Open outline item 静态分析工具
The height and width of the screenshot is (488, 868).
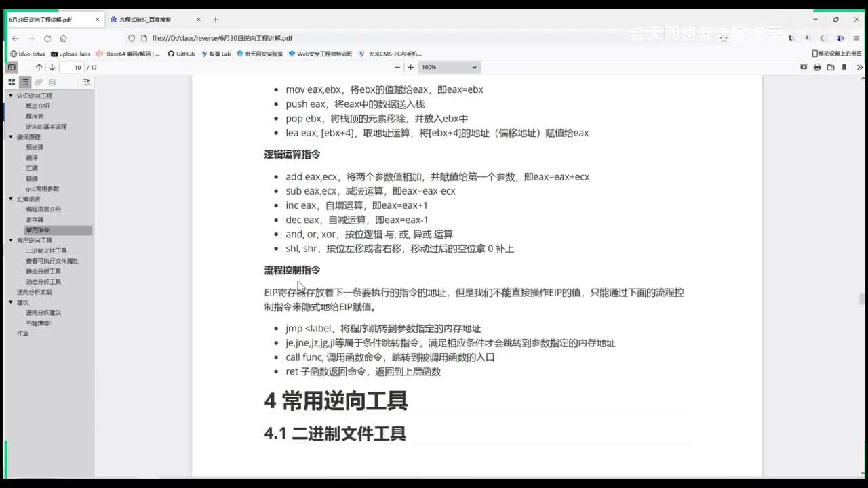(43, 272)
